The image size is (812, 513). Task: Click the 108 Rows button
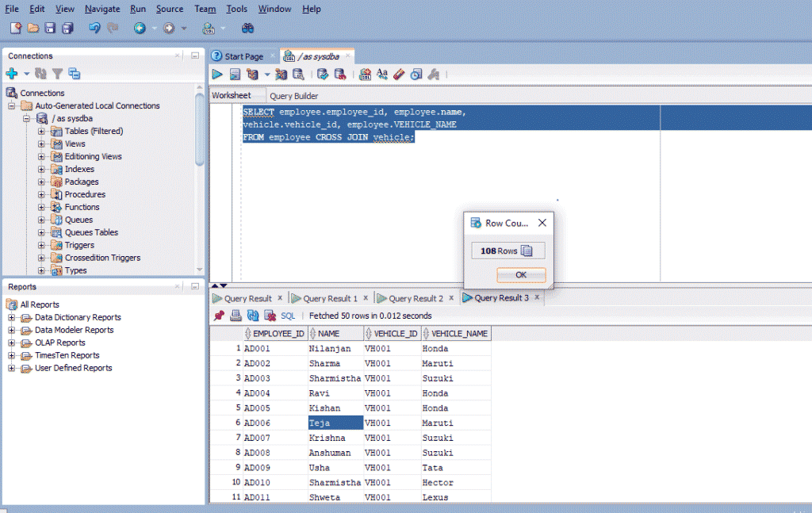(x=508, y=251)
